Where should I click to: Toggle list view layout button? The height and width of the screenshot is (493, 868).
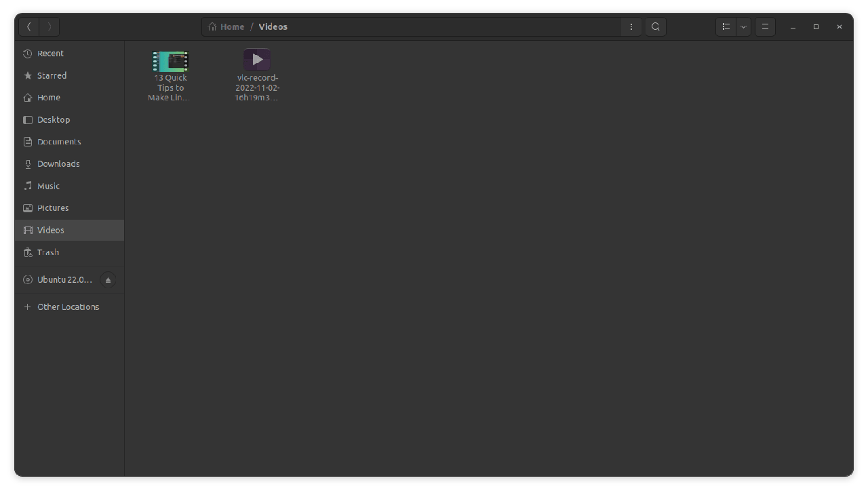[726, 27]
